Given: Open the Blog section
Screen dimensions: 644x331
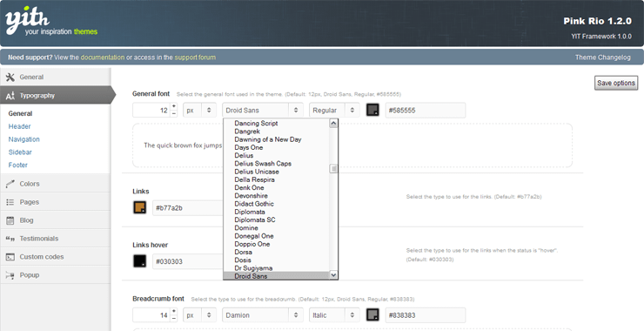Looking at the screenshot, I should click(55, 220).
